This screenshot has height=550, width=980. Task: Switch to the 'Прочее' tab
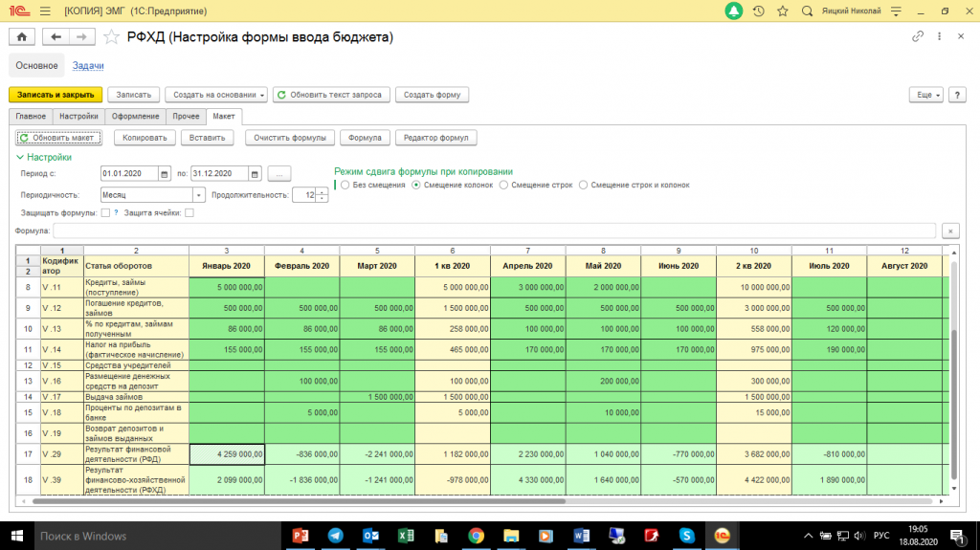click(187, 117)
